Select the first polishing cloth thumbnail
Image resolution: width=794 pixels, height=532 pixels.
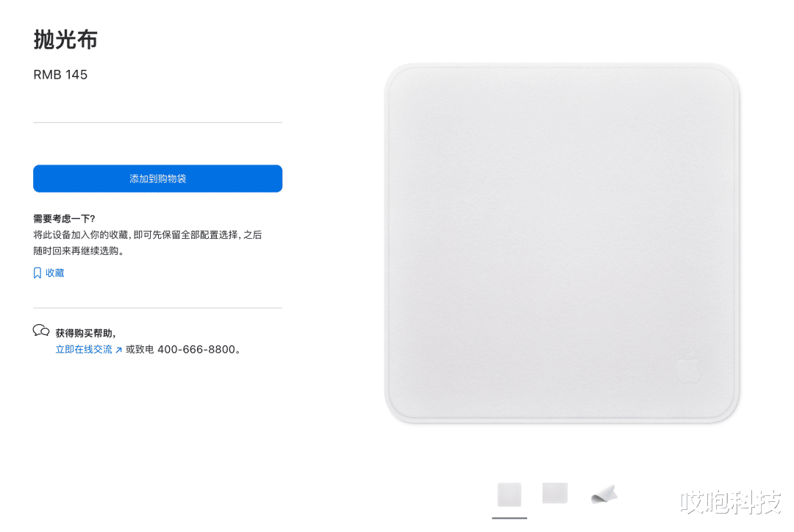pos(509,495)
